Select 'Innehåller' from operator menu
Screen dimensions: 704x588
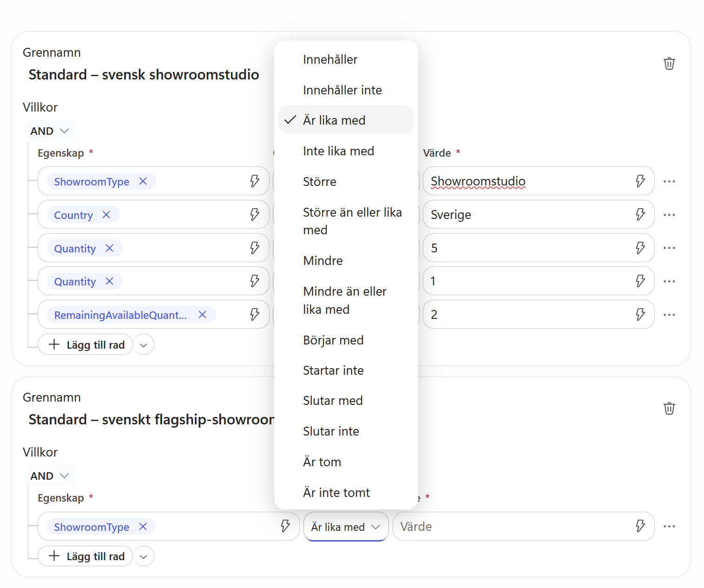click(x=346, y=59)
